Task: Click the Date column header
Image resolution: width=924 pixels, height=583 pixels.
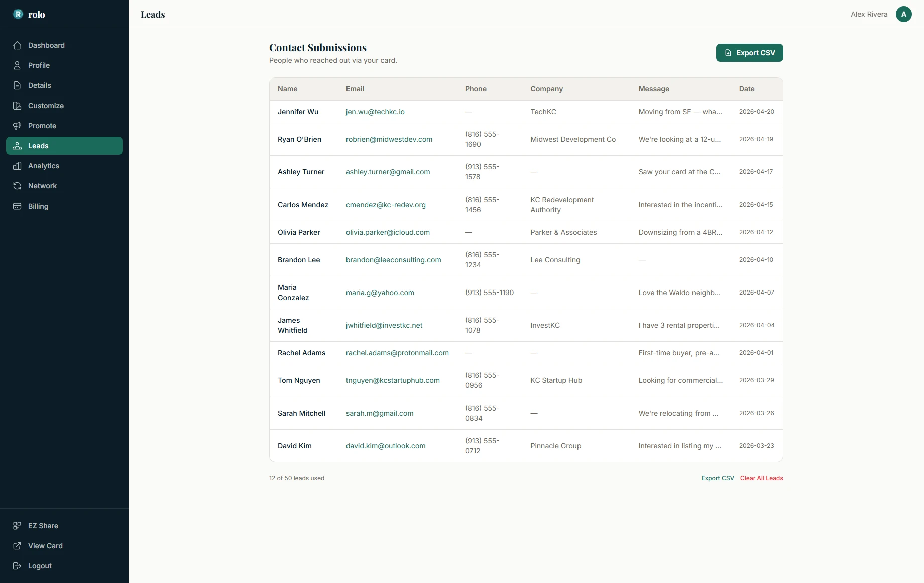Action: pos(747,89)
